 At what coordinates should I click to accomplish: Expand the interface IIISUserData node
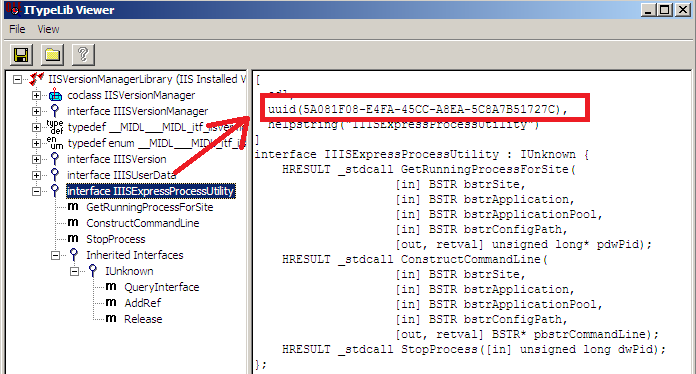36,176
